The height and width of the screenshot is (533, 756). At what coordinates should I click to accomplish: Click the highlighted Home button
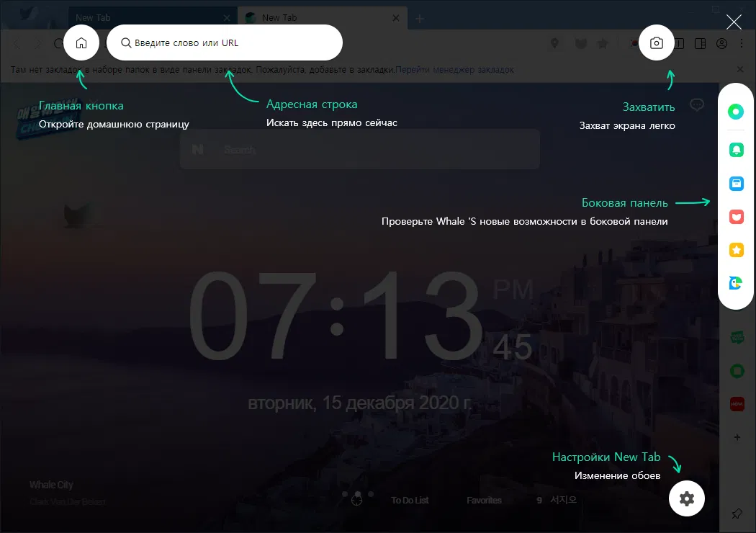point(81,43)
